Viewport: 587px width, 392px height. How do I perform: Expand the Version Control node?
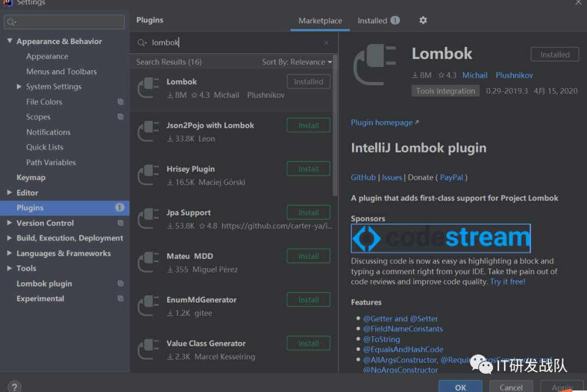pos(9,223)
